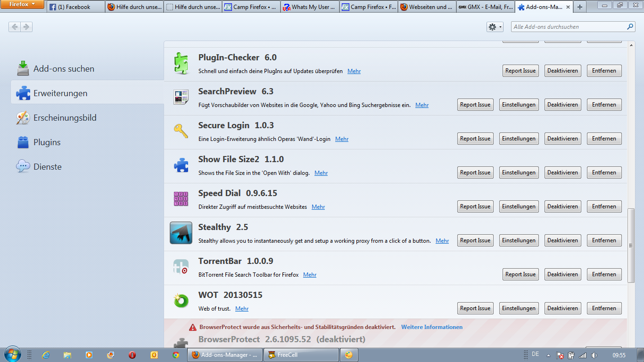This screenshot has width=644, height=362.
Task: Click the Action Center flag tray icon
Action: click(x=560, y=355)
